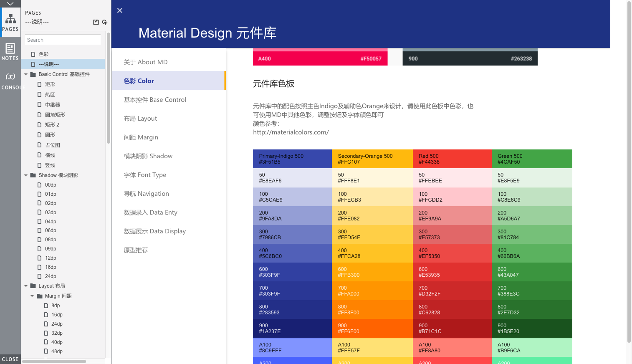The height and width of the screenshot is (364, 632).
Task: Open the 横线 page
Action: pos(50,155)
